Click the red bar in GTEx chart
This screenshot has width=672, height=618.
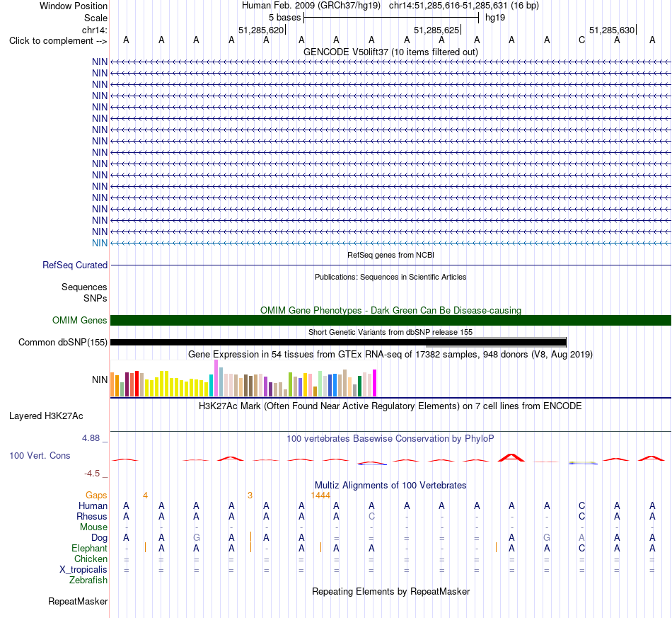tap(137, 384)
